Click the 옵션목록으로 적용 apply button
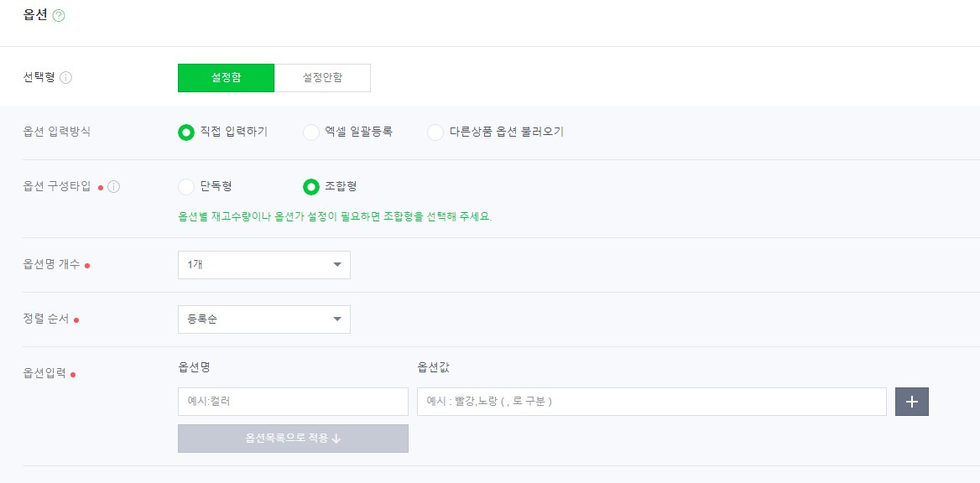Viewport: 980px width, 483px height. coord(292,438)
